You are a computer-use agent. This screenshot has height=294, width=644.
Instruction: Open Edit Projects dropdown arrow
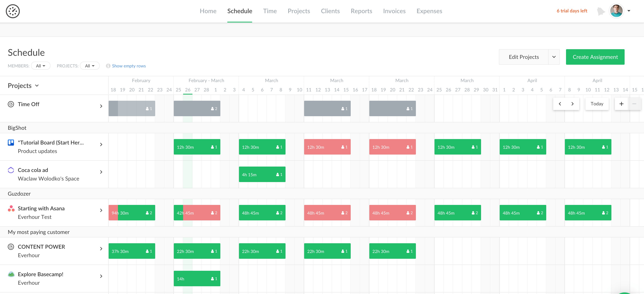click(554, 57)
